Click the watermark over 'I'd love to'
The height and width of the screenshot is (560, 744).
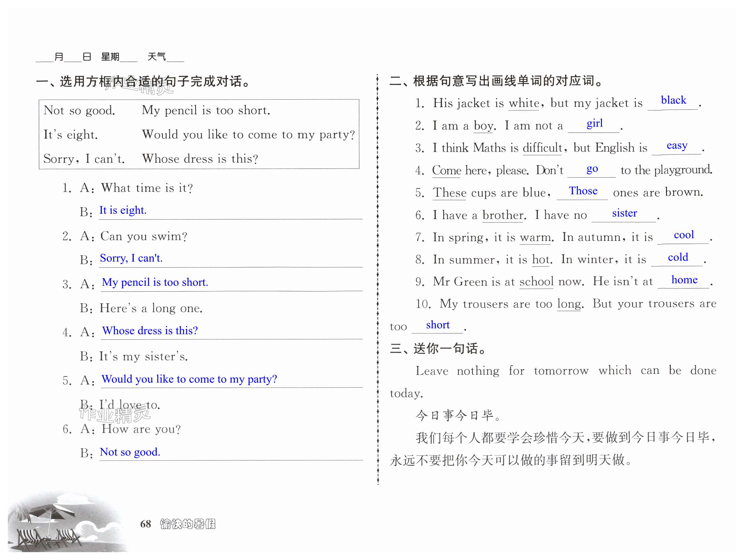click(x=114, y=414)
